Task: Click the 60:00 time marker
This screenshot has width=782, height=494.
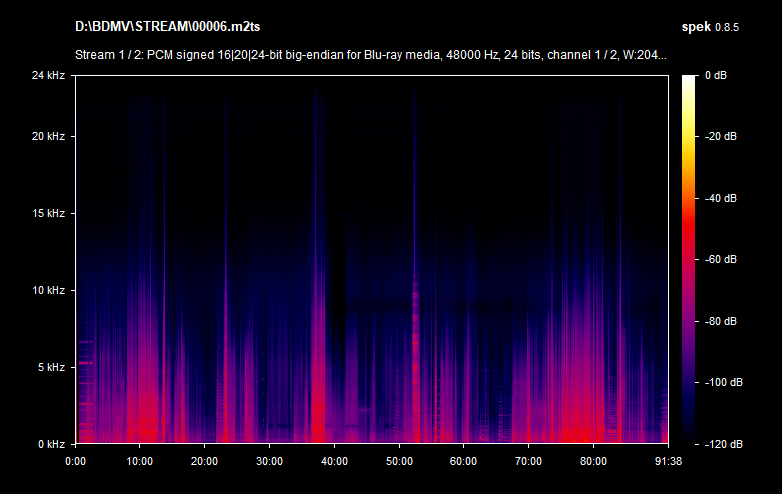Action: click(463, 461)
